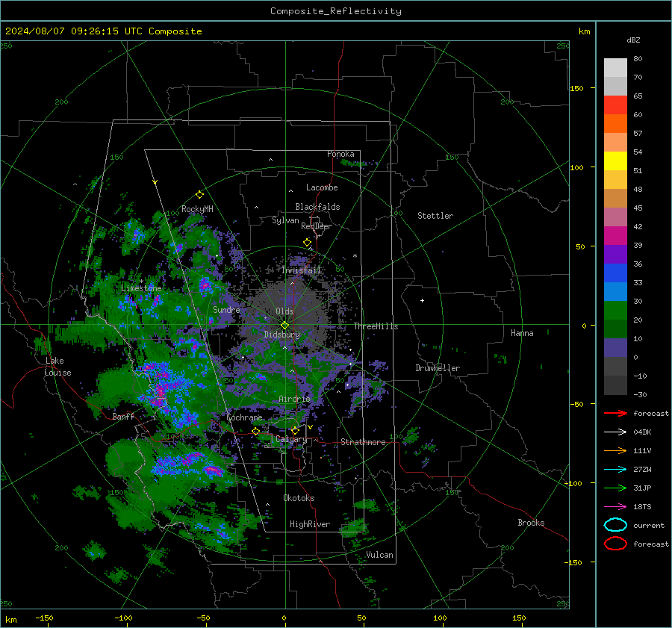Click the red forecast ellipse icon

pos(615,544)
